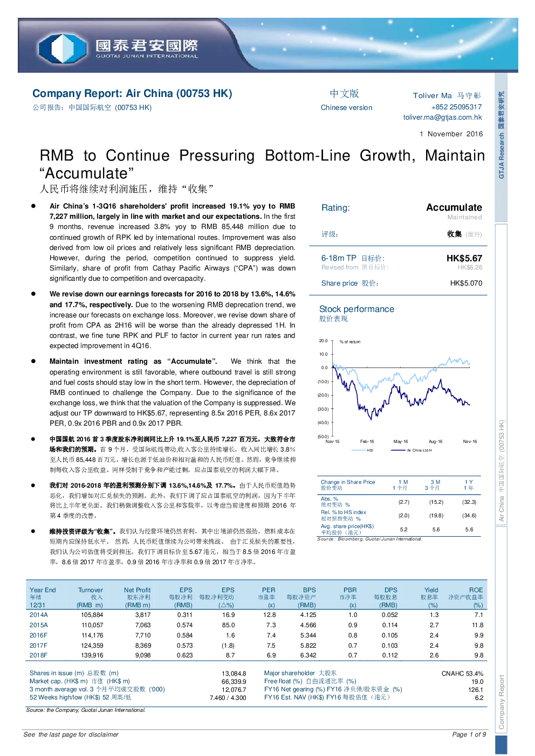This screenshot has width=535, height=756.
Task: Click share price HK$5.070
Action: (x=466, y=283)
